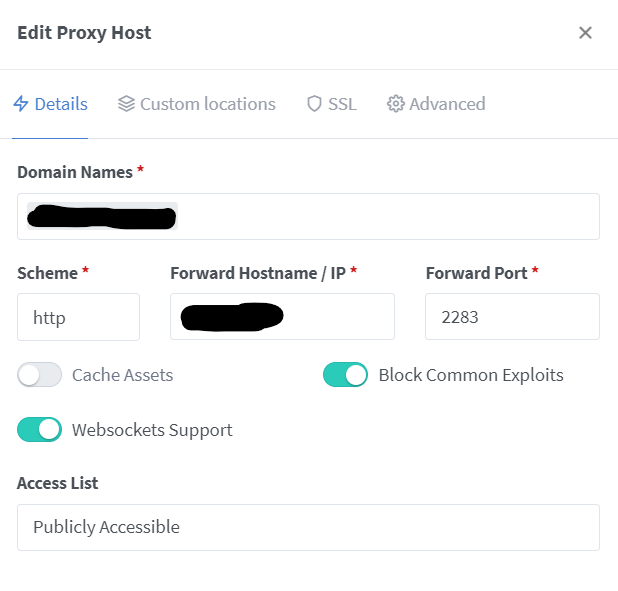618x591 pixels.
Task: Select the Details tab label
Action: (61, 104)
